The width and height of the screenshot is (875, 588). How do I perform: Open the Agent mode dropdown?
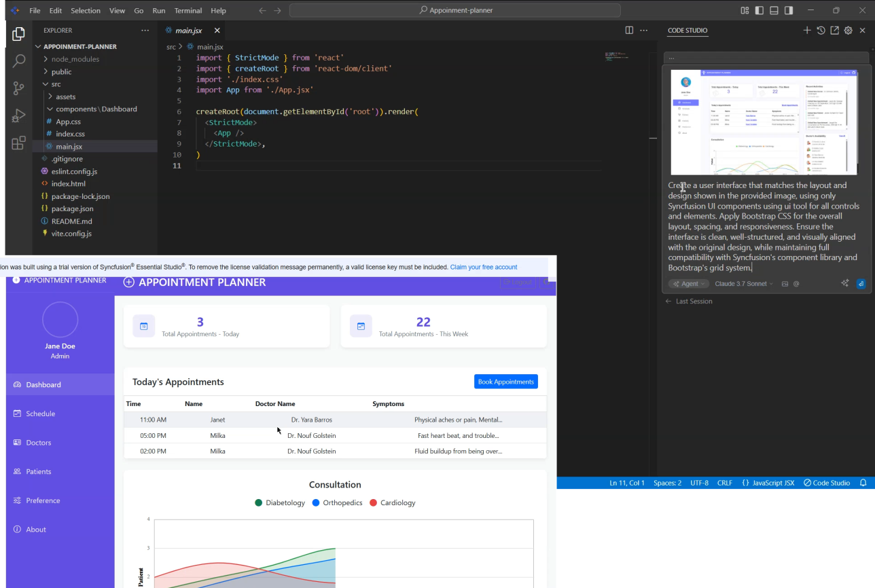[x=689, y=284]
